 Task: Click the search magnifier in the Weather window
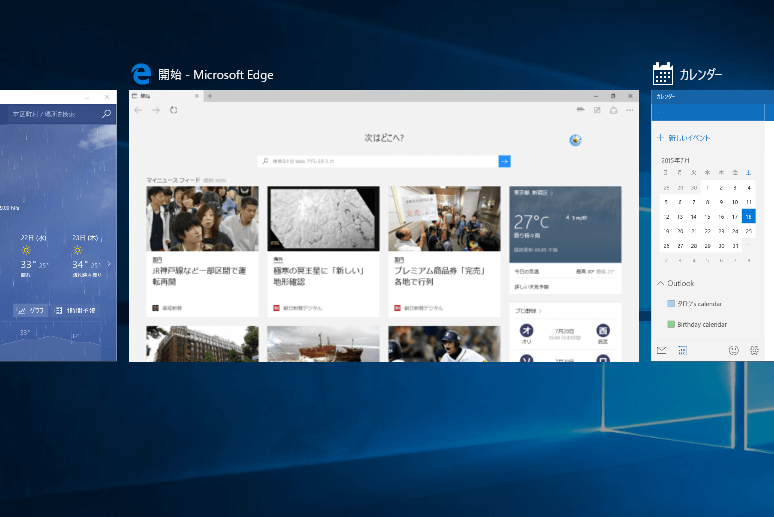(x=106, y=114)
